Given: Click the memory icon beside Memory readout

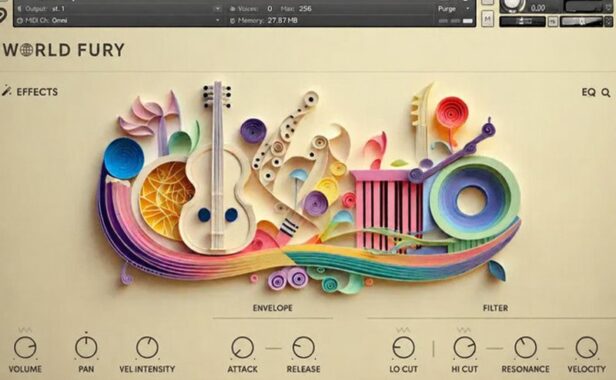Looking at the screenshot, I should 232,20.
